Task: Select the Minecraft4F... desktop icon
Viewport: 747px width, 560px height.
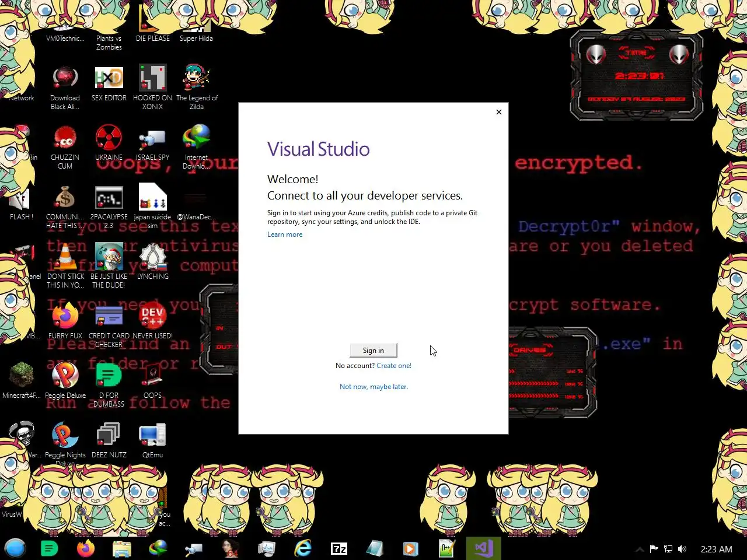Action: 22,380
